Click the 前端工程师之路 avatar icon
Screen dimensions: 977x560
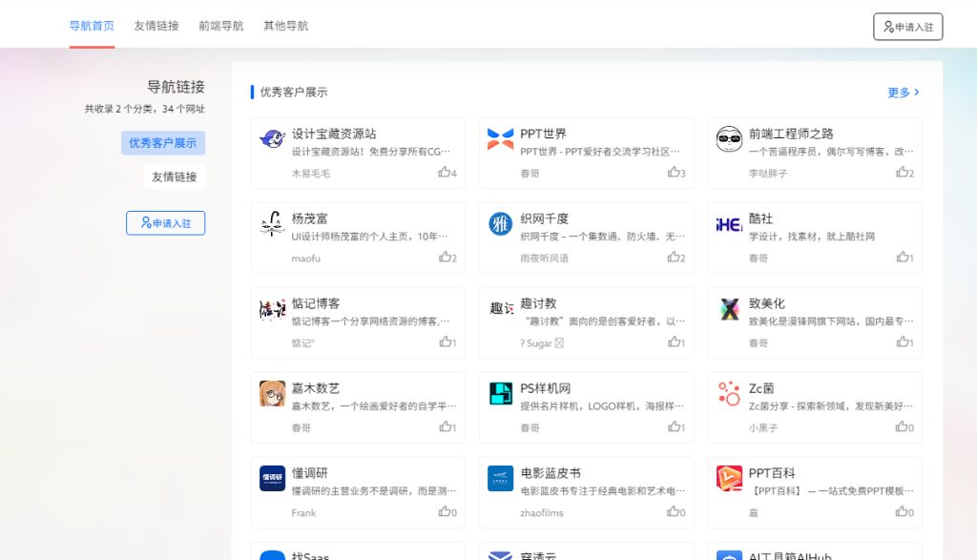729,138
